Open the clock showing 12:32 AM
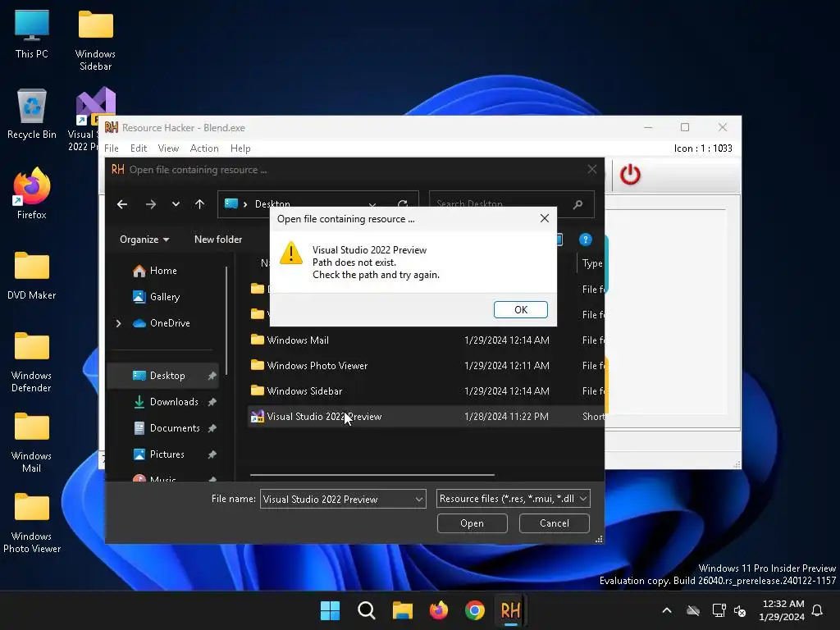This screenshot has width=840, height=630. tap(782, 610)
